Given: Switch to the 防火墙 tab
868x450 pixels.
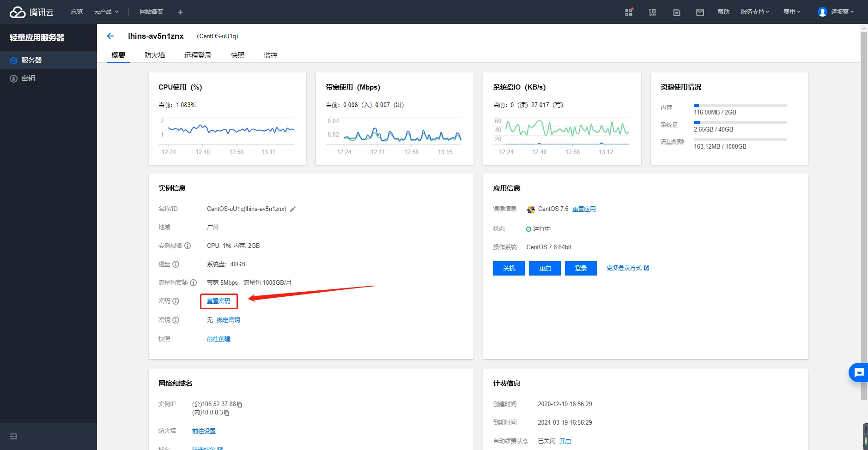Looking at the screenshot, I should pos(155,55).
